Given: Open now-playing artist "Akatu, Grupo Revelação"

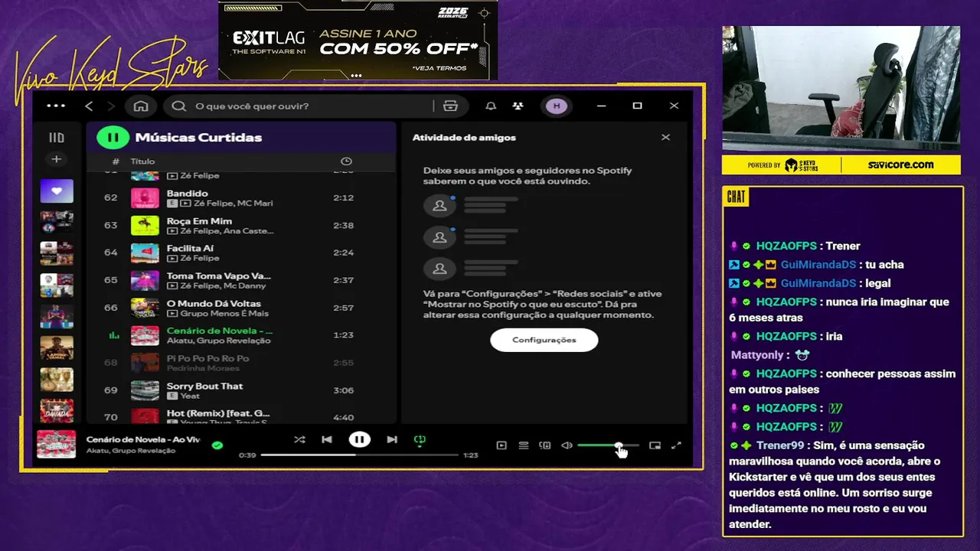Looking at the screenshot, I should 131,451.
